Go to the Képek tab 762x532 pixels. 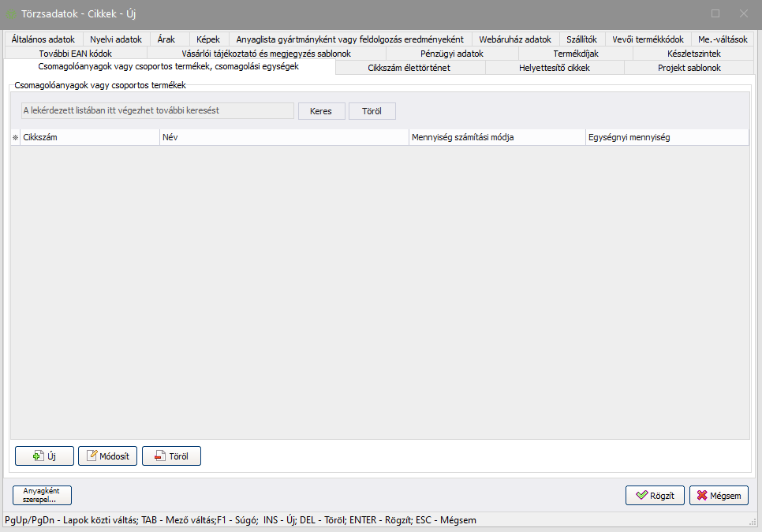(208, 39)
